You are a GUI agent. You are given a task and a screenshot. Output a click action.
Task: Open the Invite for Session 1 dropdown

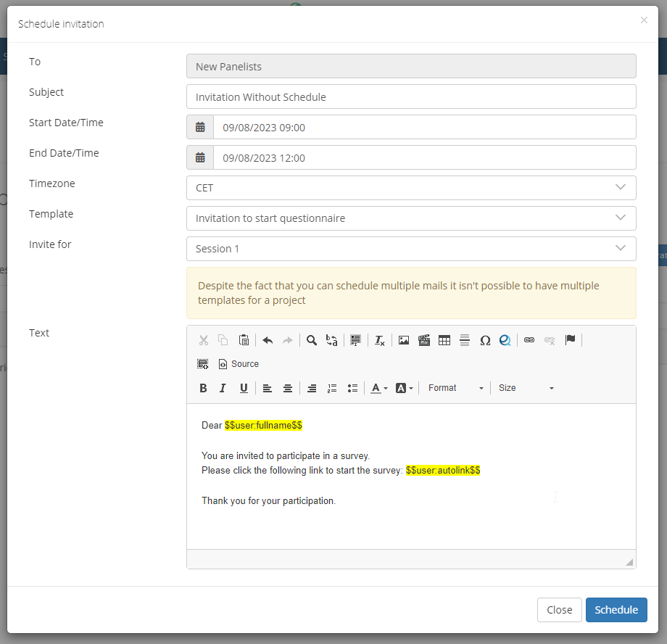coord(411,249)
